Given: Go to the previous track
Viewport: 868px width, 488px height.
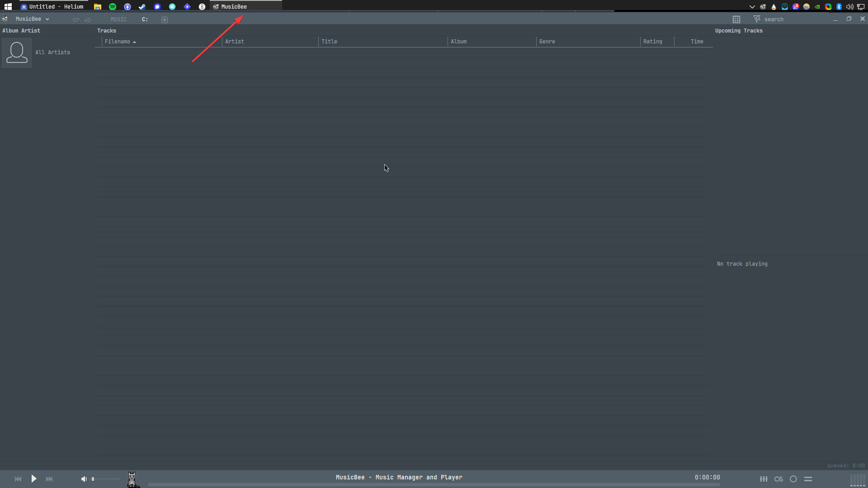Looking at the screenshot, I should point(18,479).
